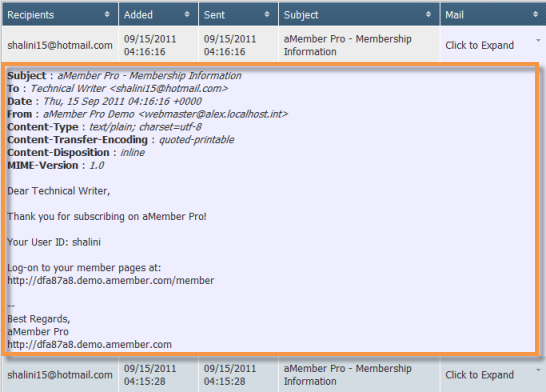Click the Content-Disposition inline header line
The image size is (546, 392).
click(76, 152)
